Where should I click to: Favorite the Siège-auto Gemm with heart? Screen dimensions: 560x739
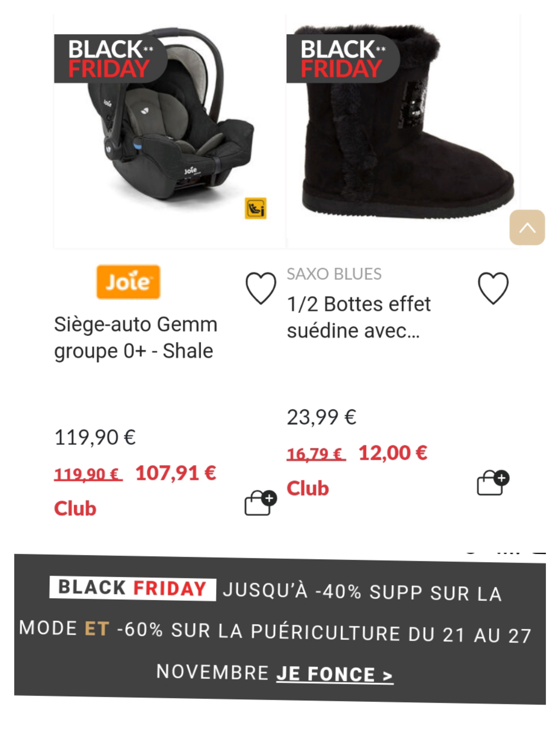261,288
